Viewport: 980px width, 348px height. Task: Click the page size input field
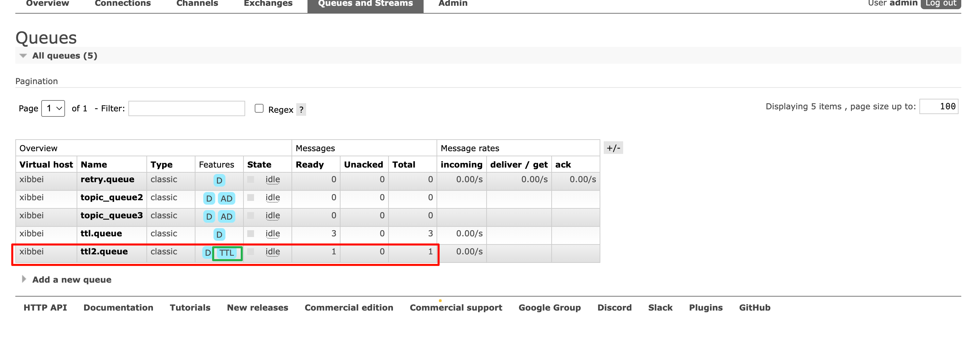point(938,107)
